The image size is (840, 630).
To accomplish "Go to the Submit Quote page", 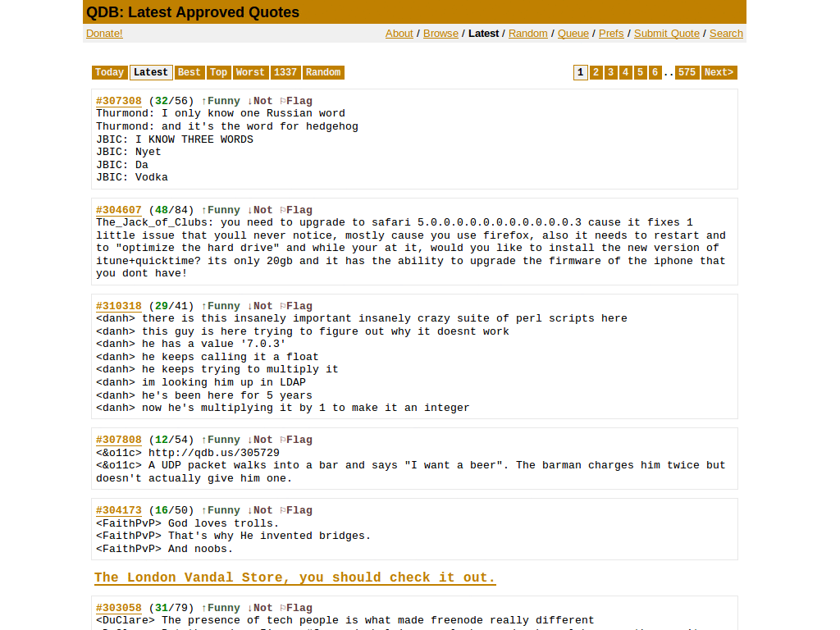I will click(x=666, y=33).
